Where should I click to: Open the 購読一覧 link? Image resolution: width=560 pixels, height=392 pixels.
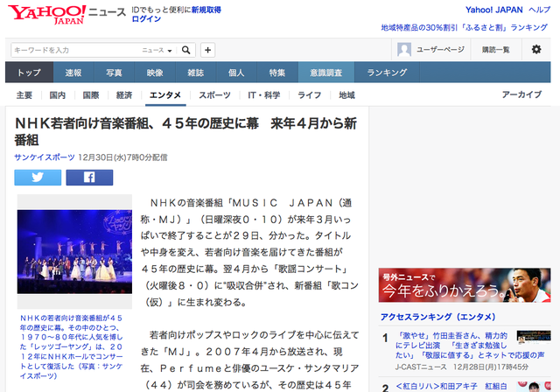[x=496, y=50]
